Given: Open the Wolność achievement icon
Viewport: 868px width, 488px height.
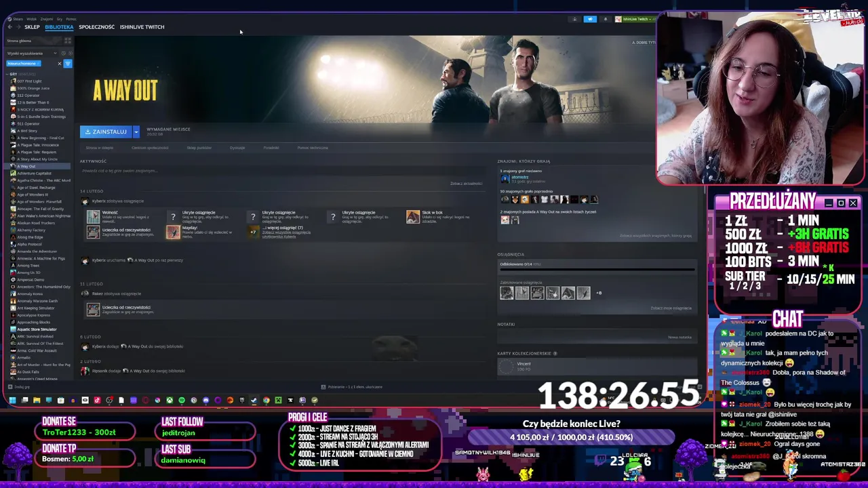Looking at the screenshot, I should (93, 217).
